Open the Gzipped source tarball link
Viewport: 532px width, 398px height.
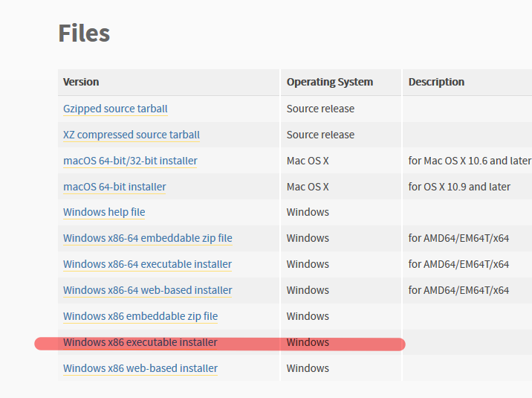(x=115, y=109)
